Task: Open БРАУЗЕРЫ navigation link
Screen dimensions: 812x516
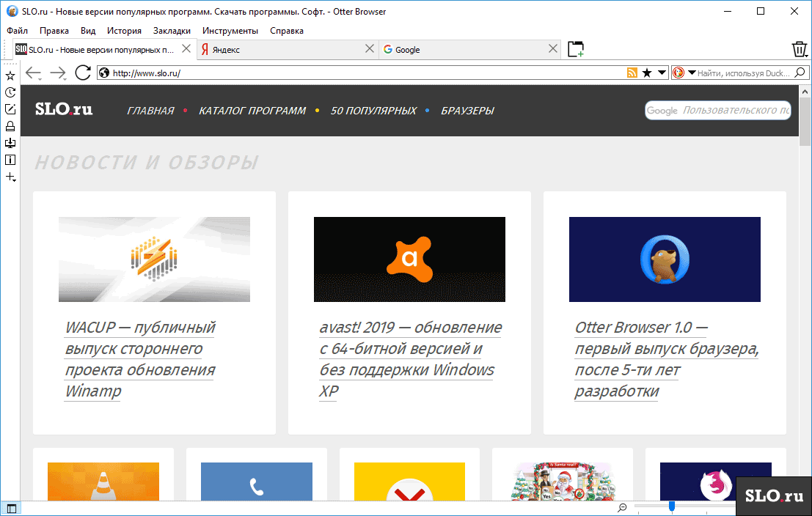Action: click(467, 111)
